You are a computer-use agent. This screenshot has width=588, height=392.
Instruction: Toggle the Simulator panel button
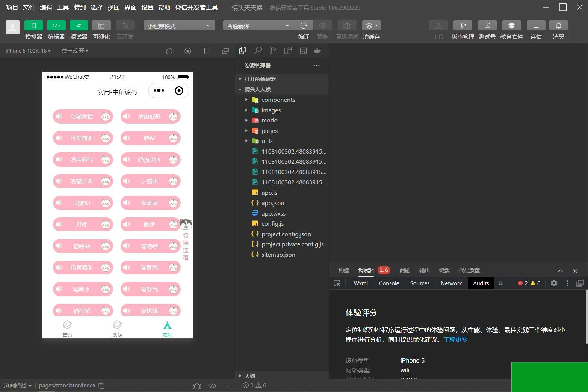pos(33,26)
